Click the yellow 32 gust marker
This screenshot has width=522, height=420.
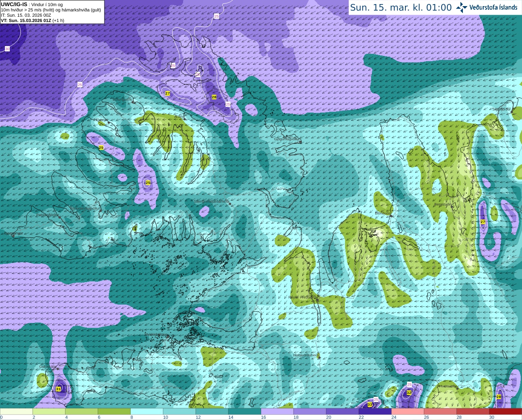(x=409, y=393)
